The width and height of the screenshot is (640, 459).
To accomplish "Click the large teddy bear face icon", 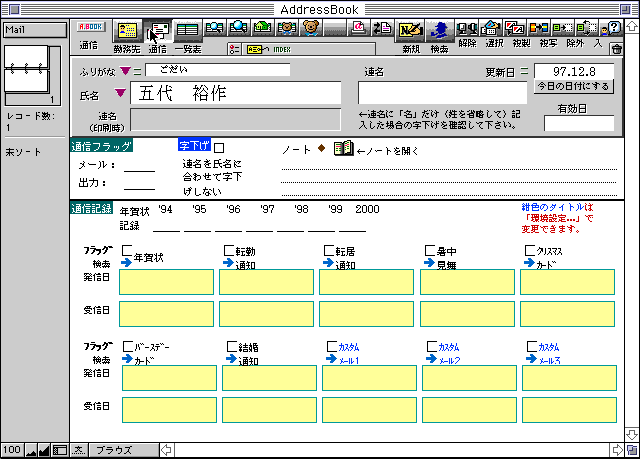I will [x=311, y=28].
